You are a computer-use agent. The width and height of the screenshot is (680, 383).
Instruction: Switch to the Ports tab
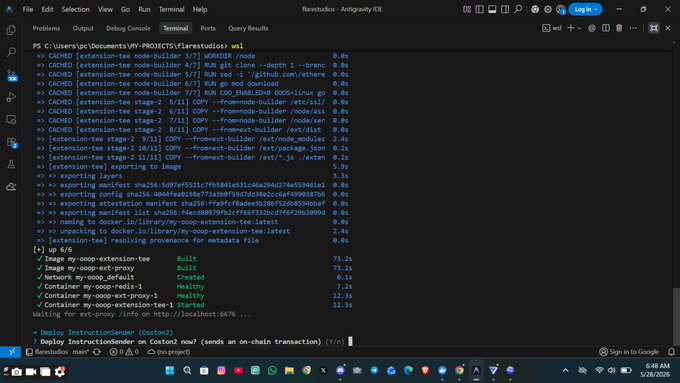pos(208,28)
